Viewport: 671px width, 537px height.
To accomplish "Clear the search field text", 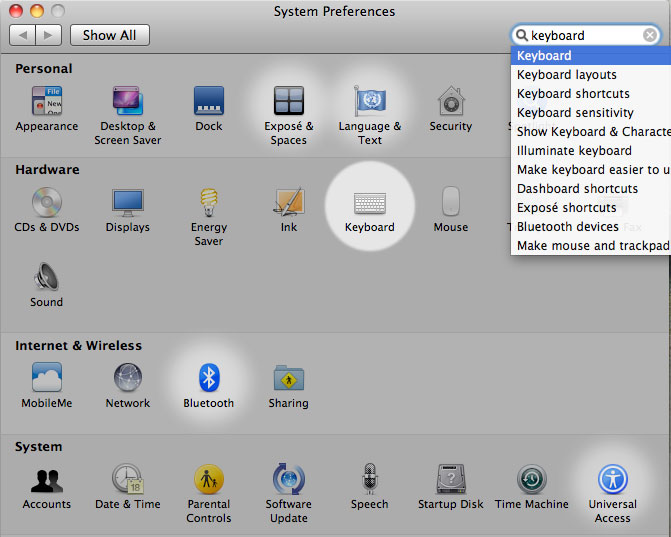I will click(650, 35).
